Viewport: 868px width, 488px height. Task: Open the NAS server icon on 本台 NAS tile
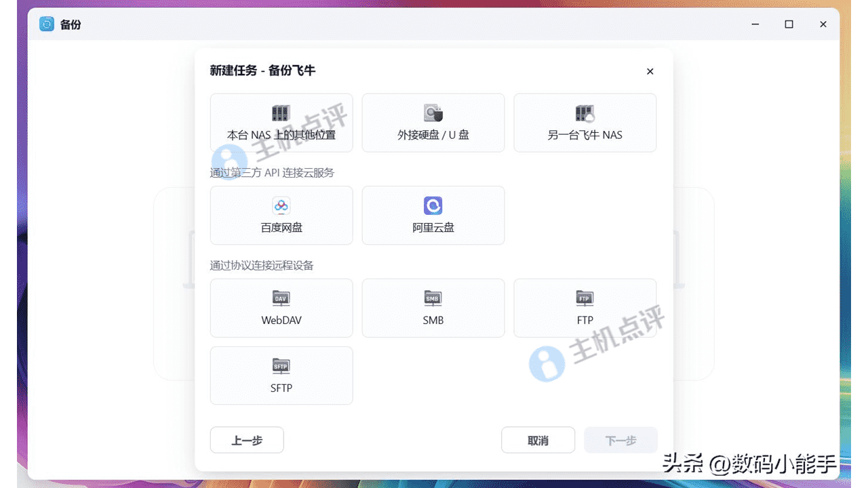[x=281, y=113]
